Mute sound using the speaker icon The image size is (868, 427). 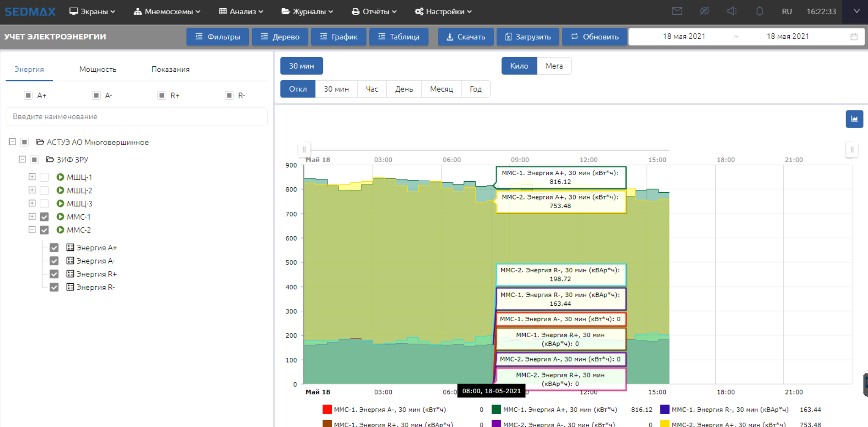[732, 11]
